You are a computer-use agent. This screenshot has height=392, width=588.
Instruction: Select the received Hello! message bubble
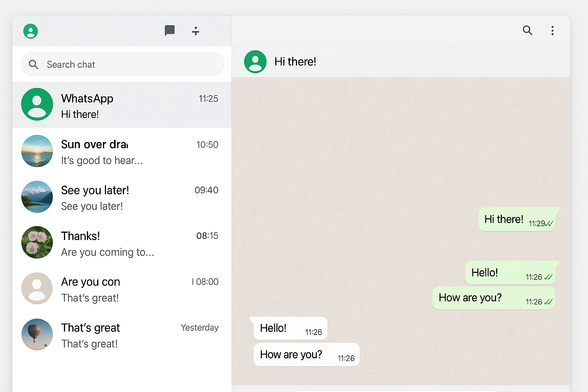[289, 329]
